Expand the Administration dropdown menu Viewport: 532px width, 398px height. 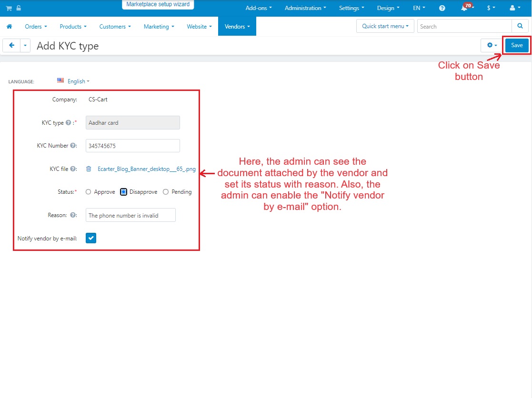(x=305, y=8)
